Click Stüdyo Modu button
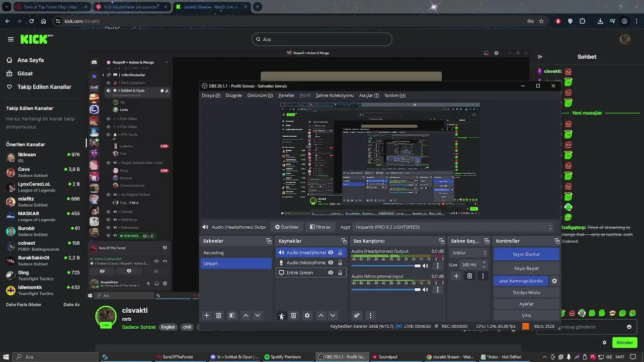Screen dimensions: 644x362 pos(526,292)
